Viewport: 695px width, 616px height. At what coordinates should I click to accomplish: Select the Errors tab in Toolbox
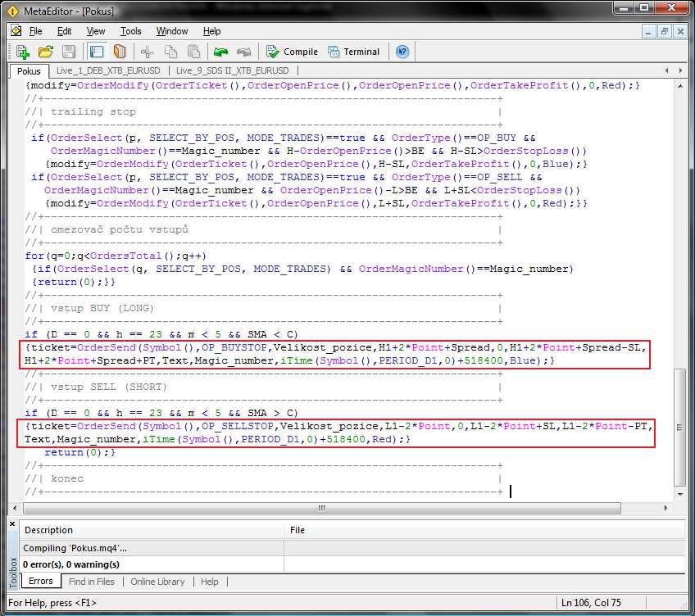click(40, 581)
